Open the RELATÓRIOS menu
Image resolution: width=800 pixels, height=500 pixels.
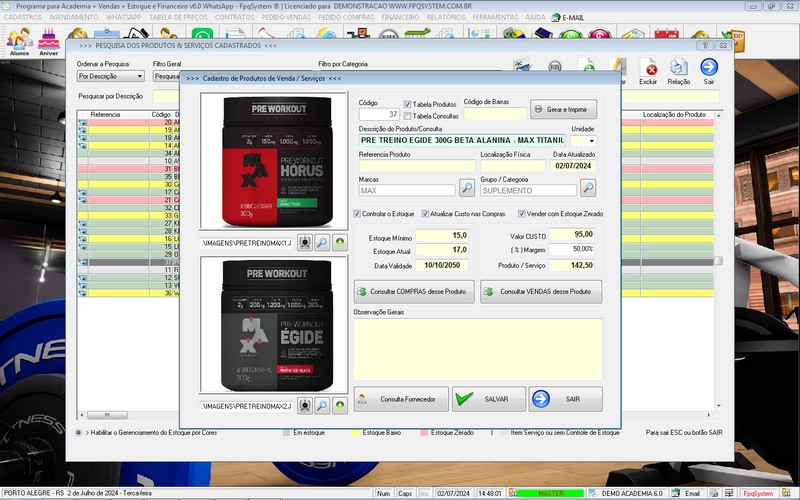pyautogui.click(x=446, y=17)
